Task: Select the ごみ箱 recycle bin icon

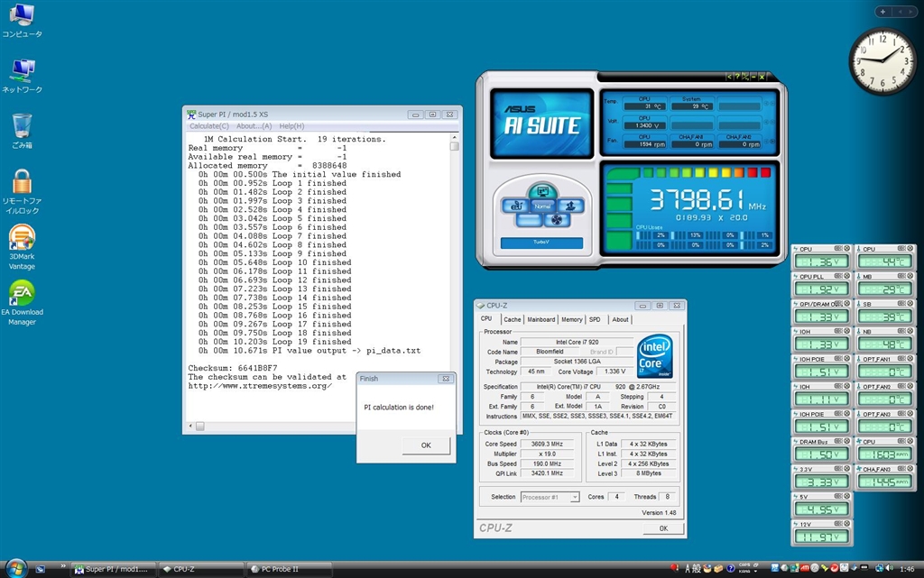Action: tap(22, 131)
